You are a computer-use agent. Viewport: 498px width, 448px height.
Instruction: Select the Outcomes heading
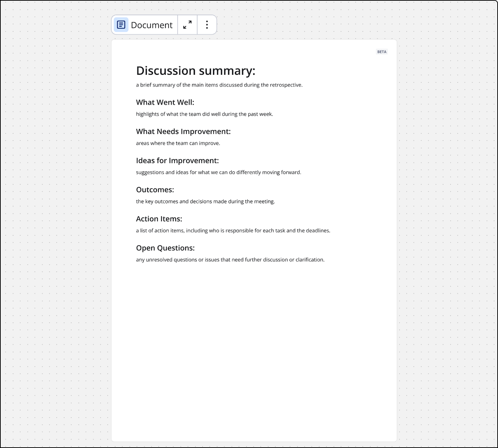coord(155,190)
